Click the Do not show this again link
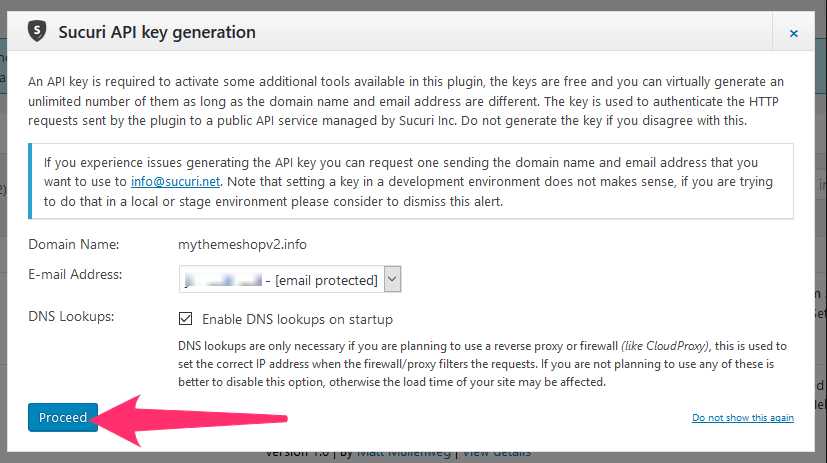 (743, 418)
